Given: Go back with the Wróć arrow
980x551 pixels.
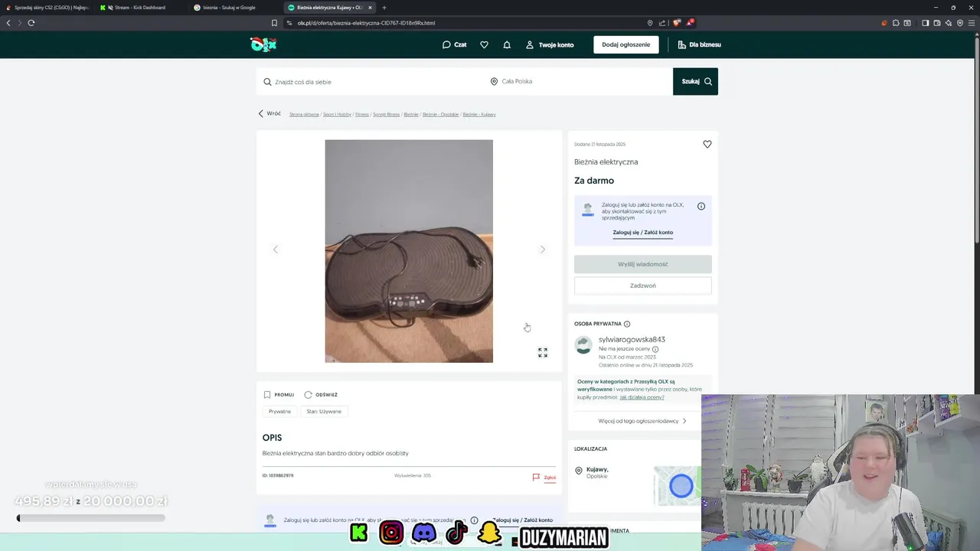Looking at the screenshot, I should (x=269, y=114).
